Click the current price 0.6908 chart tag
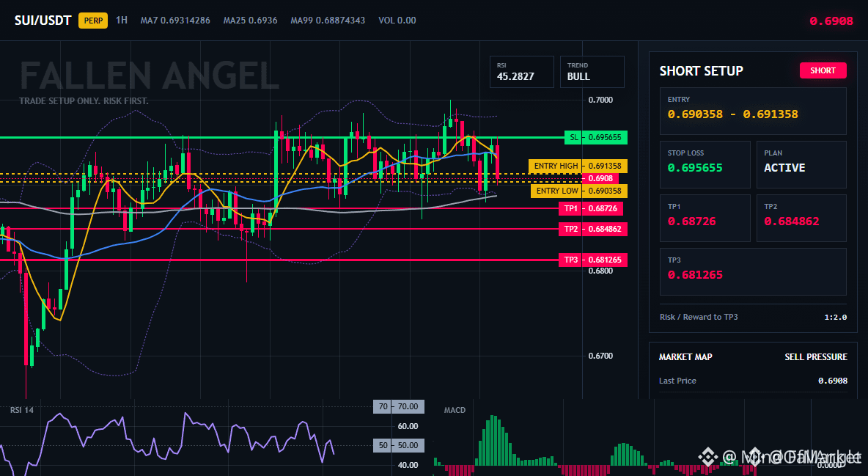The height and width of the screenshot is (476, 868). point(600,178)
